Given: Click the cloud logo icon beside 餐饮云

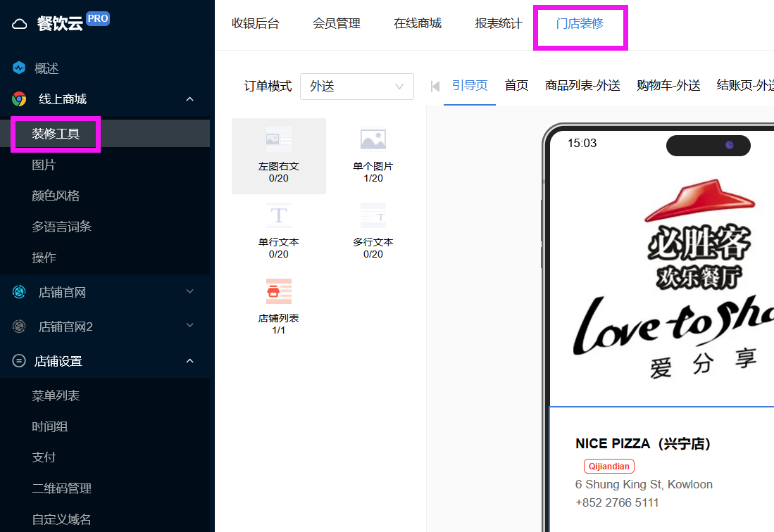Looking at the screenshot, I should tap(19, 24).
